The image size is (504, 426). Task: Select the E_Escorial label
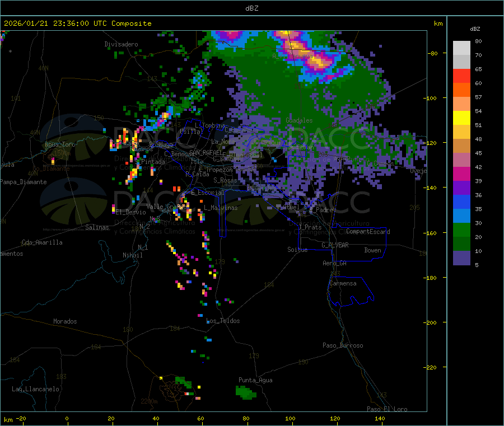point(208,193)
